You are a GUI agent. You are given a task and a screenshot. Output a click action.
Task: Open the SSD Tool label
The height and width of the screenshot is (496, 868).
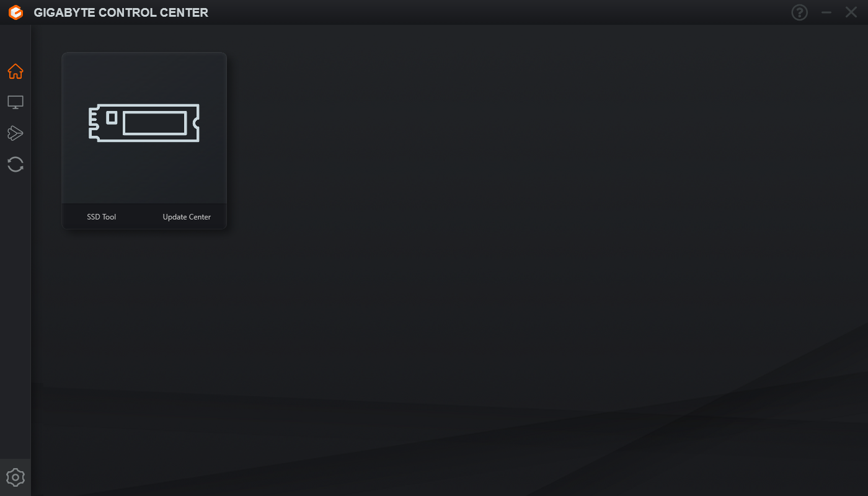tap(102, 217)
